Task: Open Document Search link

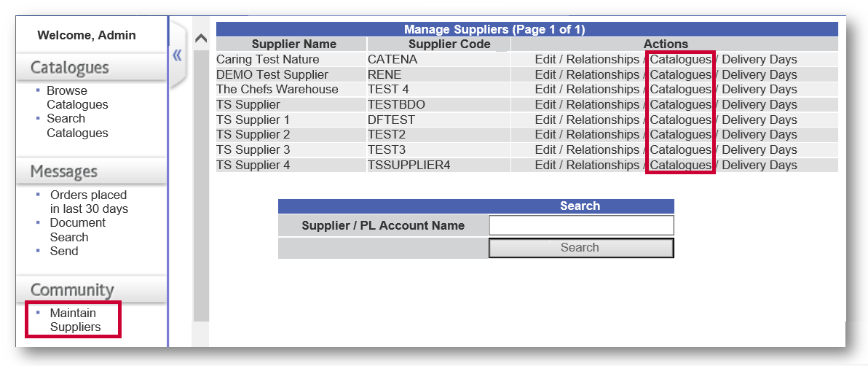Action: click(77, 230)
